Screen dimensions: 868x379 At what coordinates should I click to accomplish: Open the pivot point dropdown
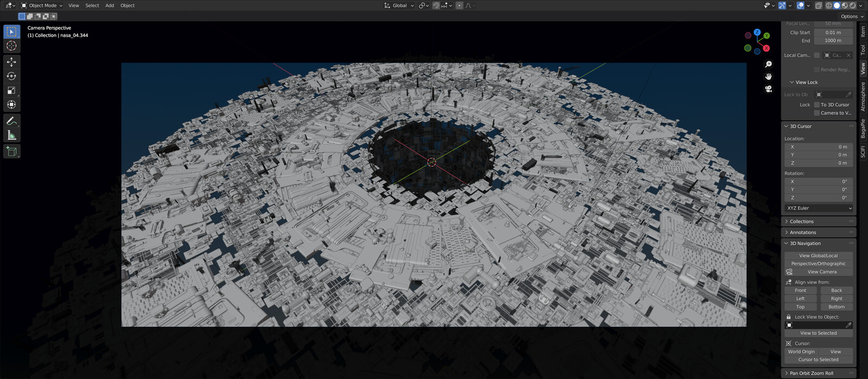coord(424,5)
